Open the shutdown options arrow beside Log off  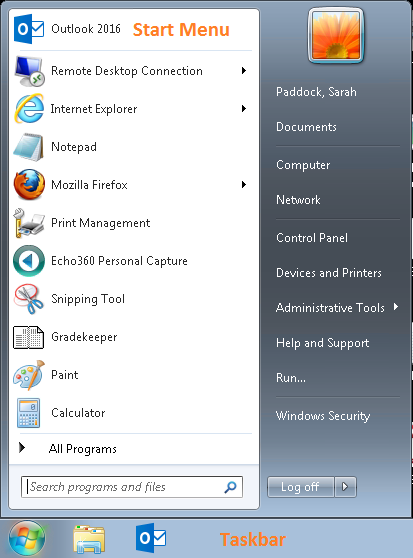point(345,486)
